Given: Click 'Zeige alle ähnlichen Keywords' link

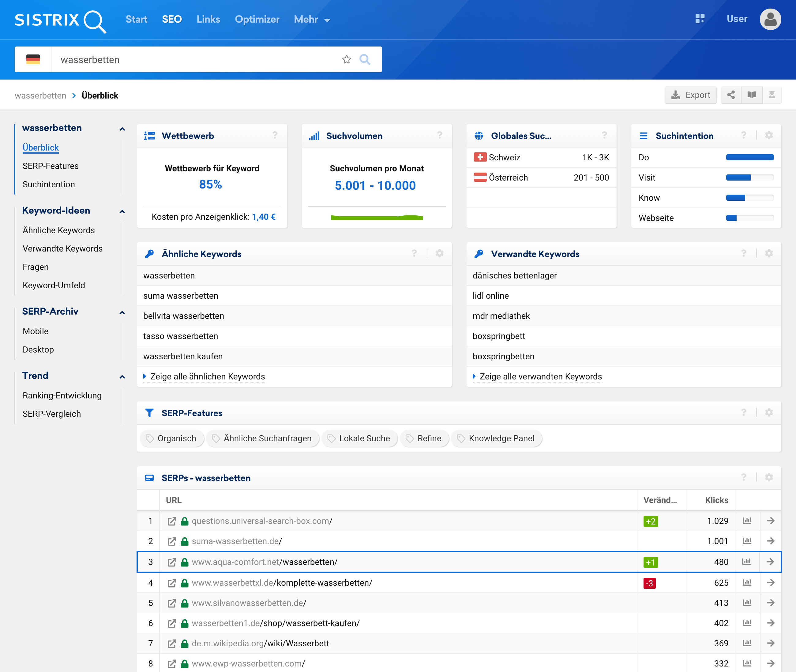Looking at the screenshot, I should tap(207, 376).
